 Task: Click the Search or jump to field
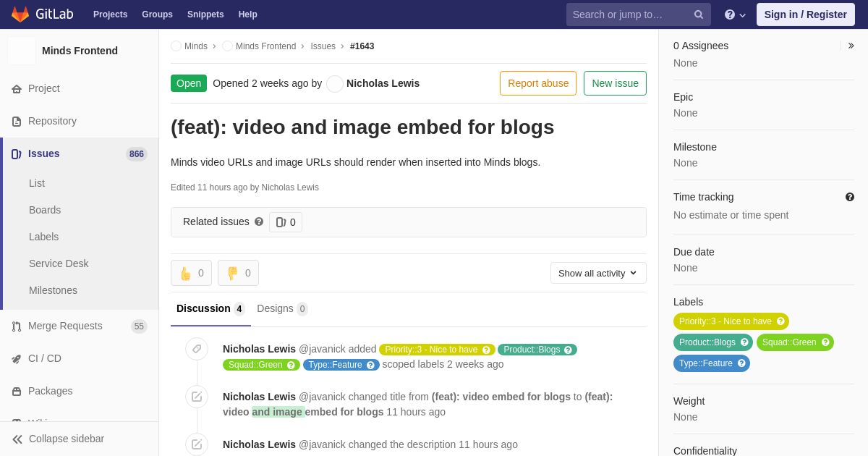pos(639,14)
